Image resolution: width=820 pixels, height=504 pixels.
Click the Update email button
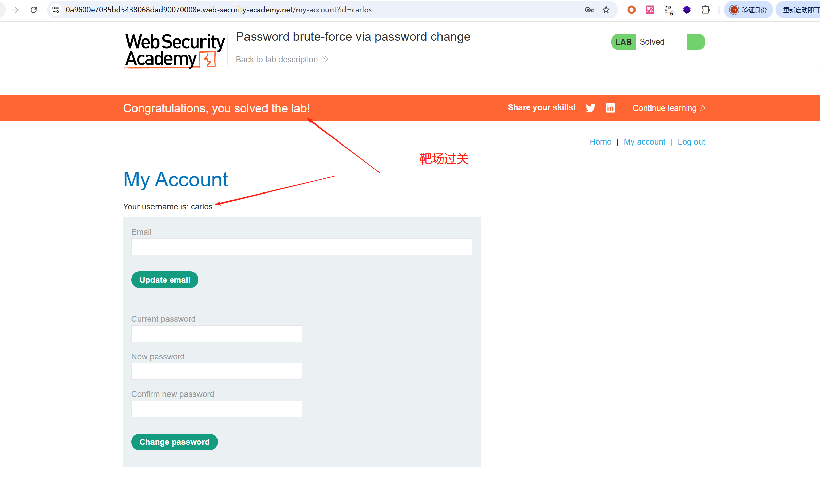coord(165,280)
